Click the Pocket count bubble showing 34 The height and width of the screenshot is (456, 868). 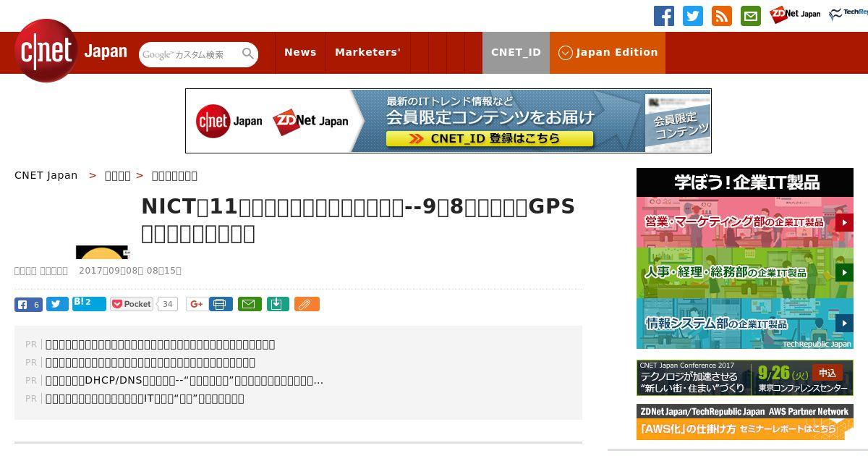pos(168,305)
